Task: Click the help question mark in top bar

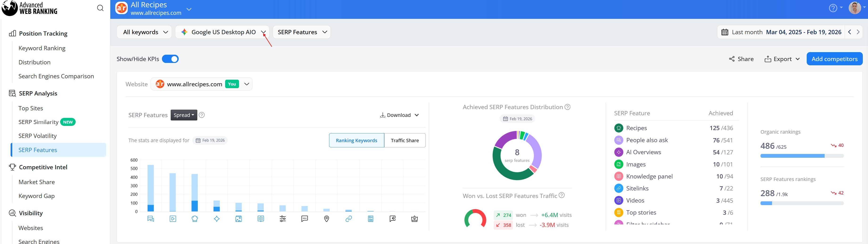Action: (833, 8)
